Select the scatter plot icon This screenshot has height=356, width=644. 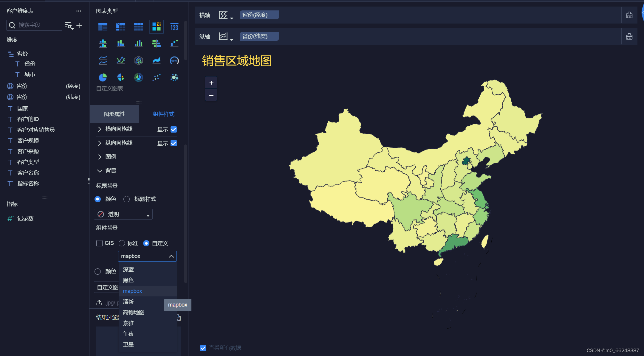coord(157,77)
